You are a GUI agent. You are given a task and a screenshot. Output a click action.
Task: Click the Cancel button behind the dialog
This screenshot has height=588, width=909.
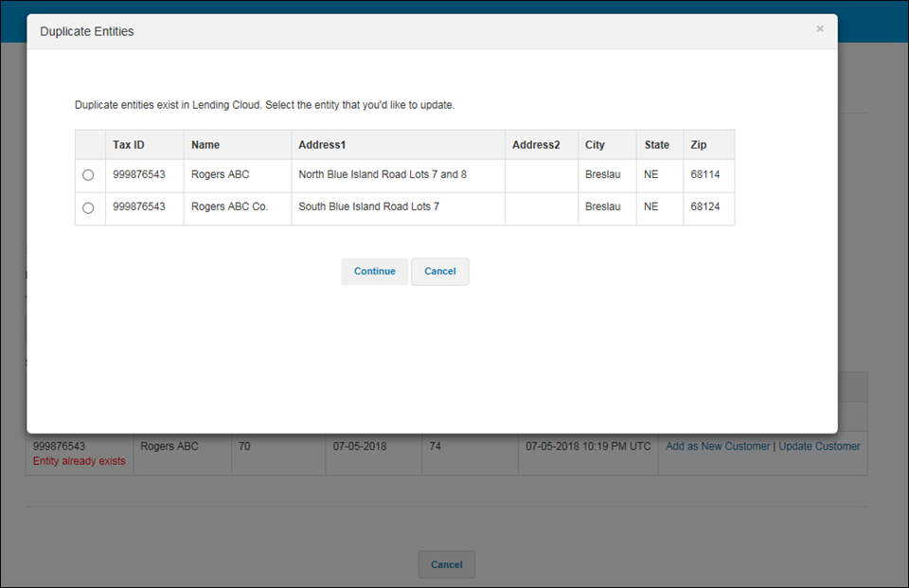[446, 564]
